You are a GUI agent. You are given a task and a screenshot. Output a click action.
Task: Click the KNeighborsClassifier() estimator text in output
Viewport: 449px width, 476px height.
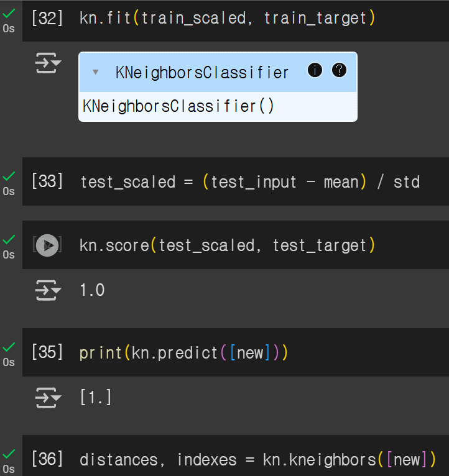click(x=178, y=106)
